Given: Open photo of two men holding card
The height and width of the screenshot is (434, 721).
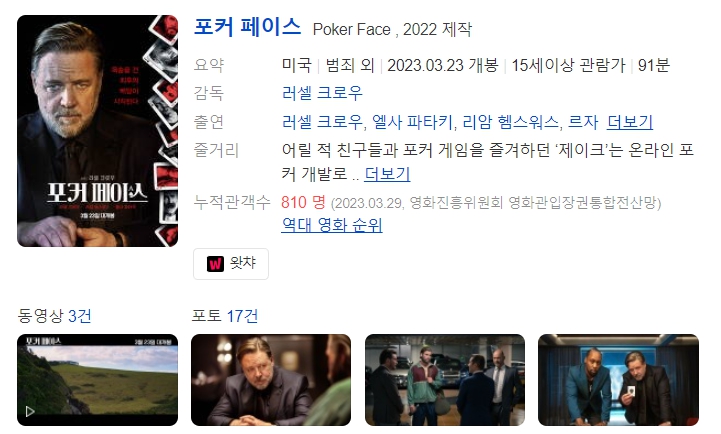Looking at the screenshot, I should click(618, 380).
